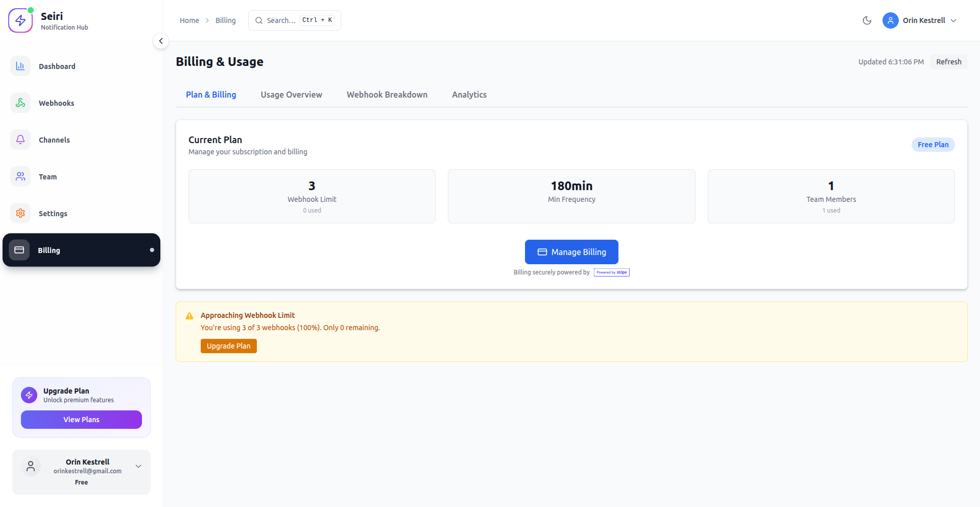Collapse the sidebar with the chevron button
980x507 pixels.
tap(161, 41)
